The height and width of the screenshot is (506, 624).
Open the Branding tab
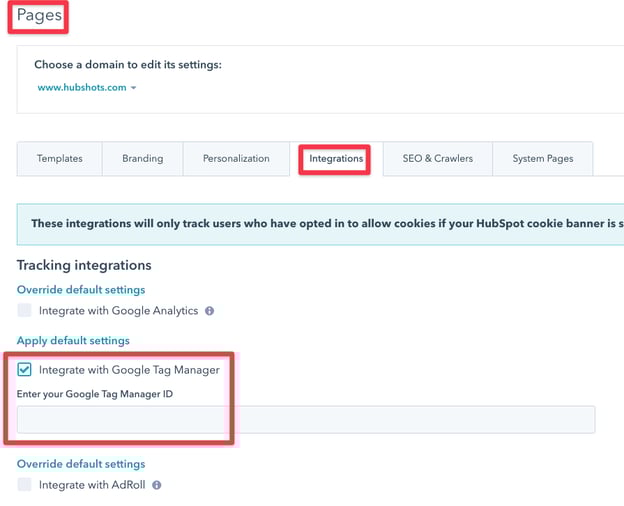point(142,159)
